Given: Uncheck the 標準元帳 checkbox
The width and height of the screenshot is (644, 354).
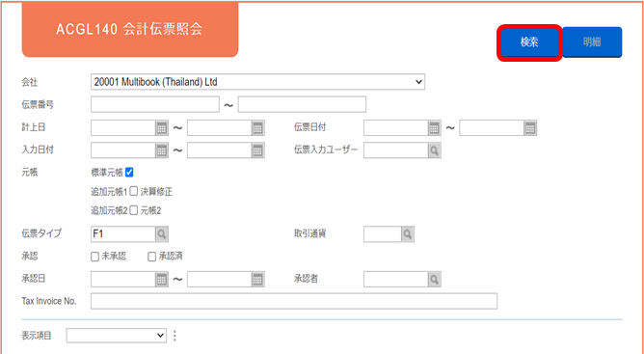Looking at the screenshot, I should click(129, 173).
